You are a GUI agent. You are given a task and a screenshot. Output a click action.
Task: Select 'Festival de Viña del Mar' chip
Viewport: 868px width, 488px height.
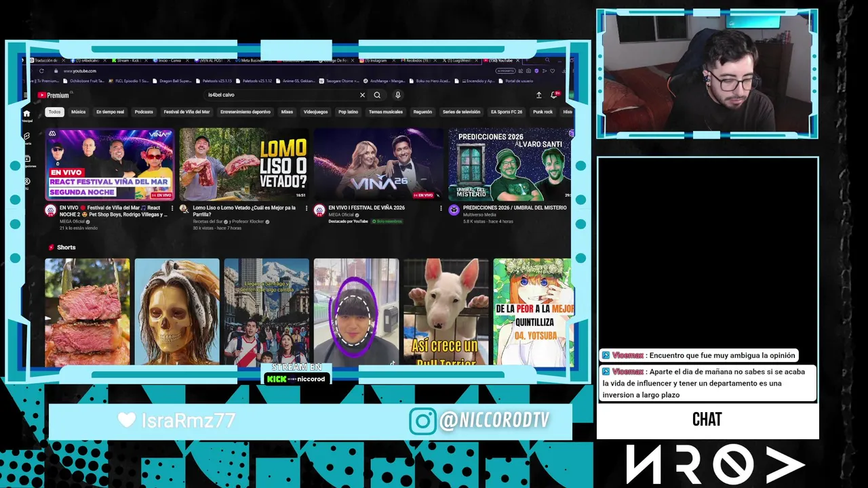point(186,112)
